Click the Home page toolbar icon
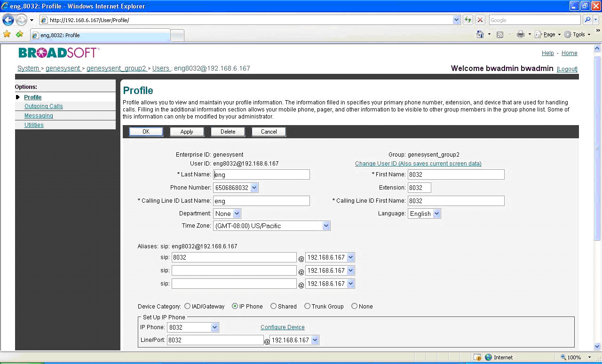 (480, 34)
